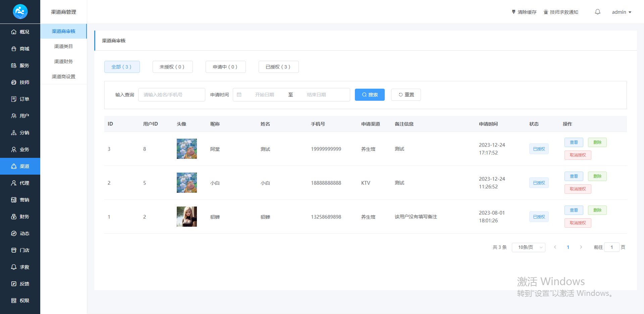Screen dimensions: 644x314
Task: Click 清除缓存 clear cache in header
Action: tap(524, 12)
